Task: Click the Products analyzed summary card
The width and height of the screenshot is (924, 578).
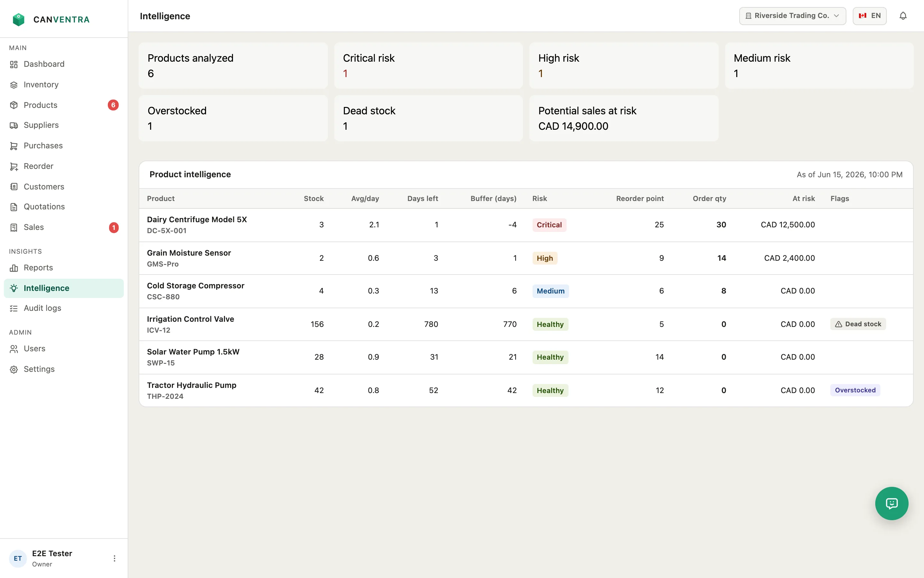Action: pos(233,66)
